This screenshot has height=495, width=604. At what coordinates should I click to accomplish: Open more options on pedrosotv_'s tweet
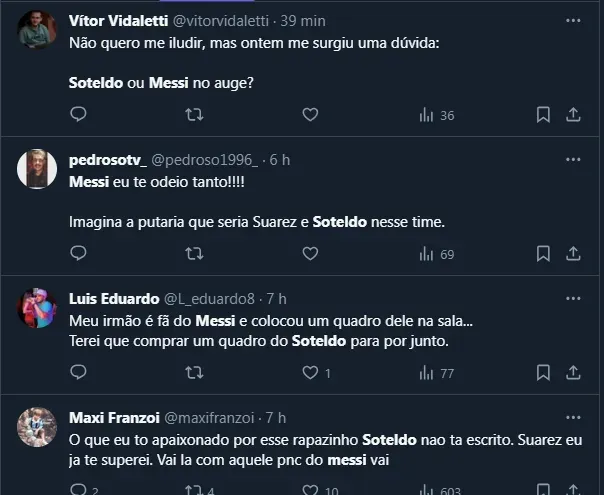coord(573,159)
